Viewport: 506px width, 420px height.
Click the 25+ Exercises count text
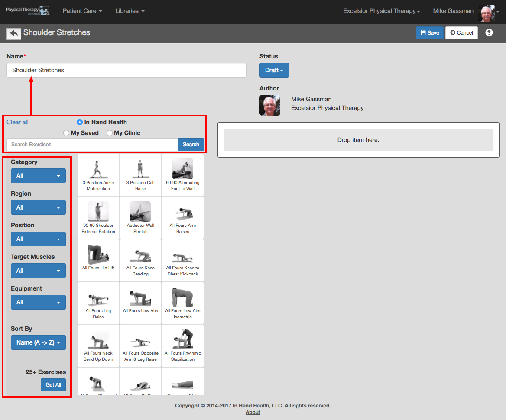(46, 372)
